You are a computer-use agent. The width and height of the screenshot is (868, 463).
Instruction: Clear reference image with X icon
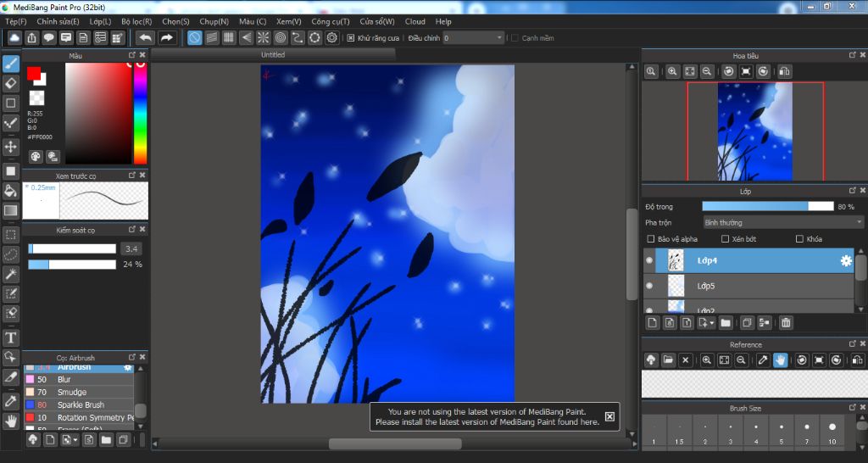tap(685, 360)
